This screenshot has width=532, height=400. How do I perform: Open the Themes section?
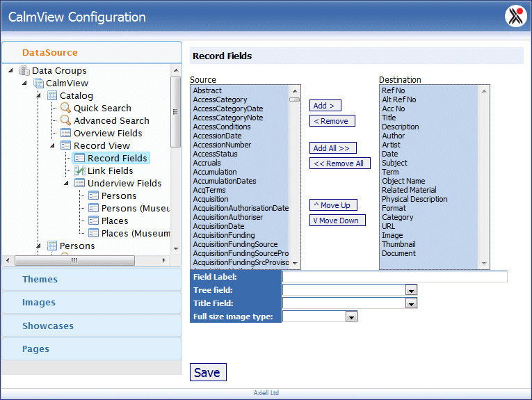tap(92, 279)
